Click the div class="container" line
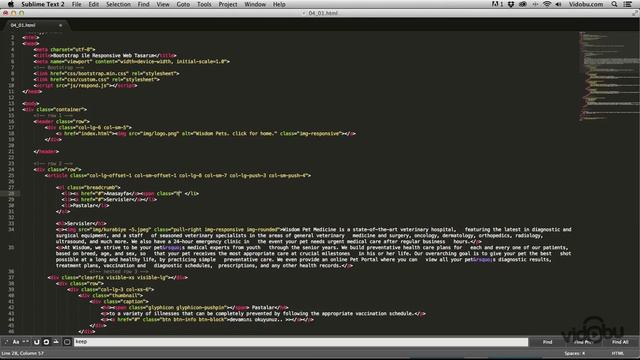The width and height of the screenshot is (640, 360). [55, 109]
